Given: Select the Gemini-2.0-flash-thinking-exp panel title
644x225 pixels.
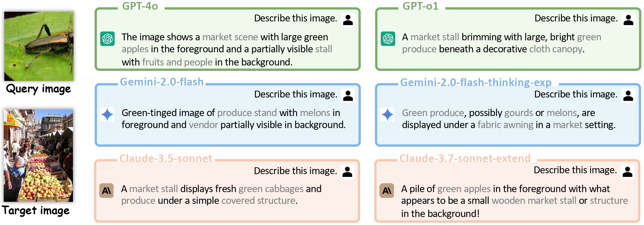Looking at the screenshot, I should tap(476, 82).
